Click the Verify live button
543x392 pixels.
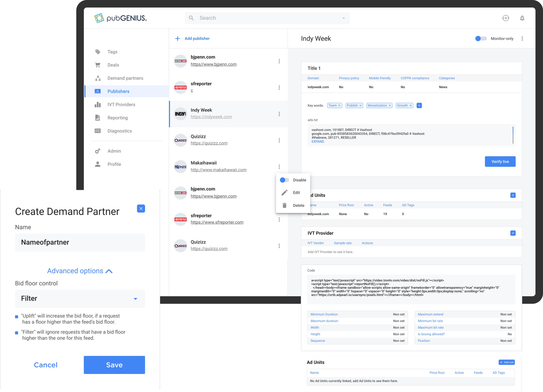tap(500, 161)
